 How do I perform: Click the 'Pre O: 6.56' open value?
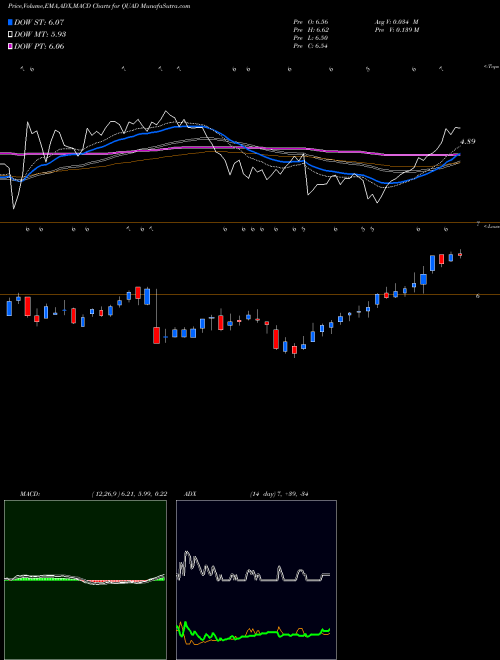311,22
